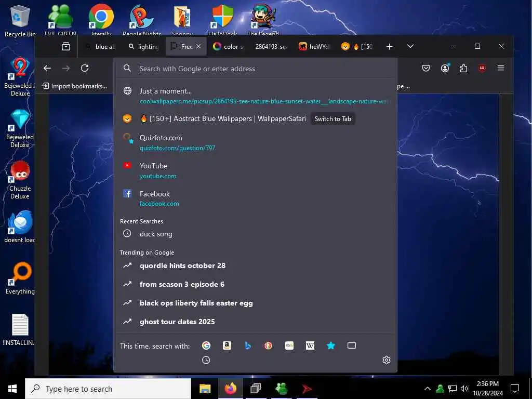The height and width of the screenshot is (399, 532).
Task: Select trending black ops liberty falls easter egg
Action: point(255,303)
